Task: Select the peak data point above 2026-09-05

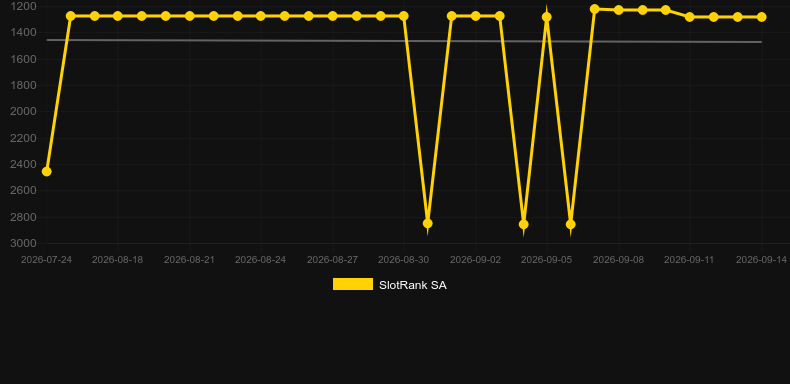Action: (x=547, y=17)
